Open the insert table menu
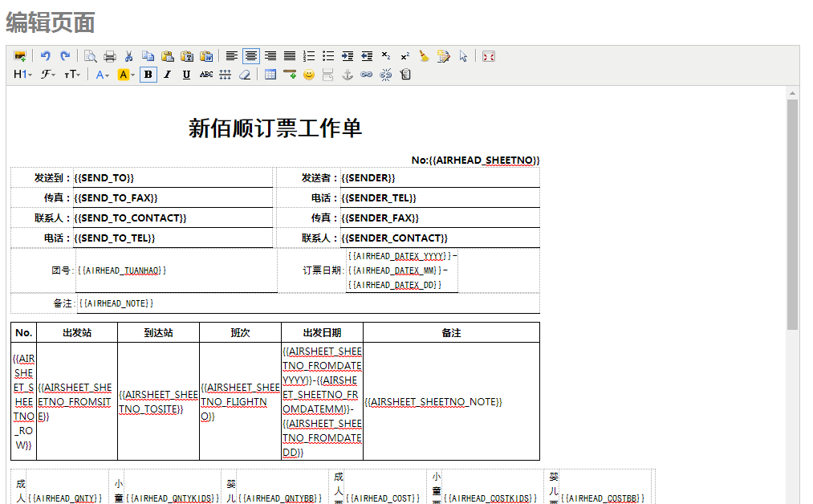This screenshot has width=813, height=504. coord(270,75)
